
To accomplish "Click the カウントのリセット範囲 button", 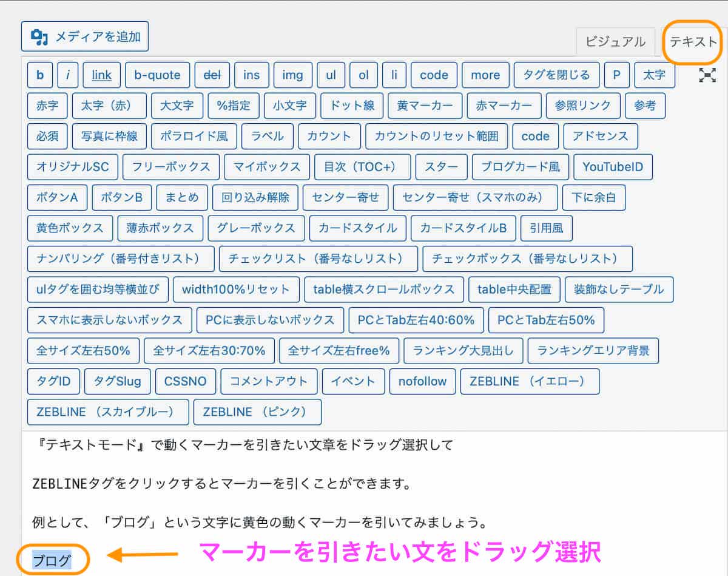I will click(436, 136).
